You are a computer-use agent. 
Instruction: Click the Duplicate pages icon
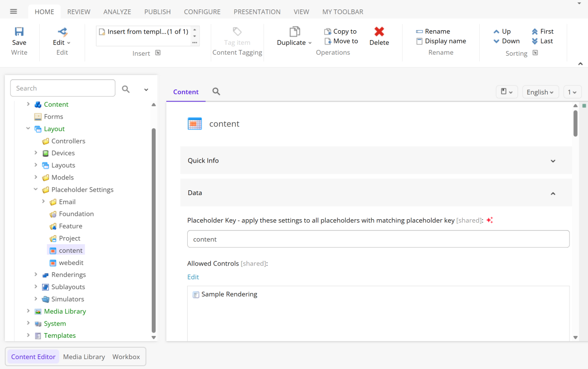(x=294, y=32)
